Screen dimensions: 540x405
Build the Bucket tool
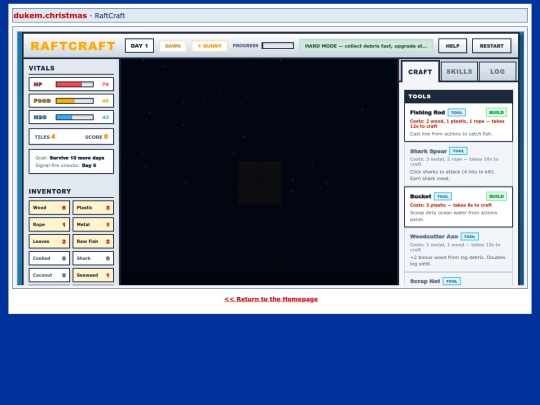coord(496,196)
